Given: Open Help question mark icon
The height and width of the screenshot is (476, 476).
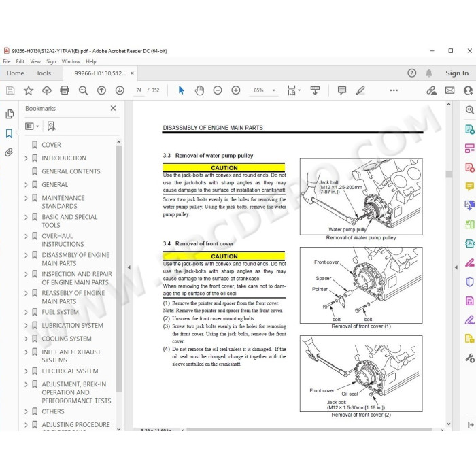Looking at the screenshot, I should pyautogui.click(x=411, y=73).
